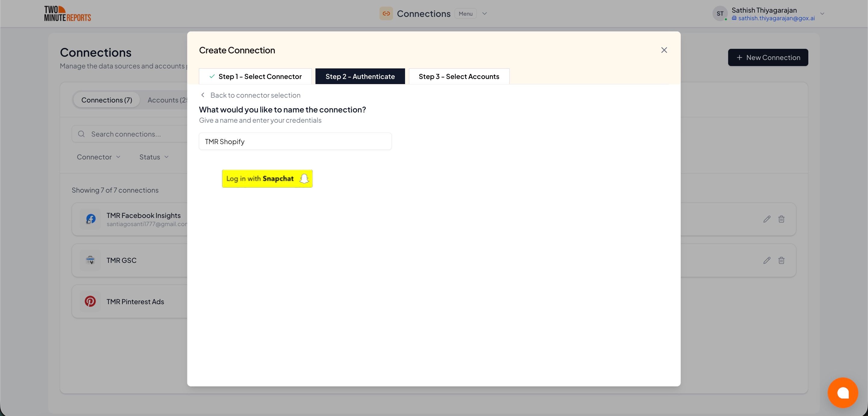
Task: Expand the Connector filter dropdown
Action: click(98, 157)
